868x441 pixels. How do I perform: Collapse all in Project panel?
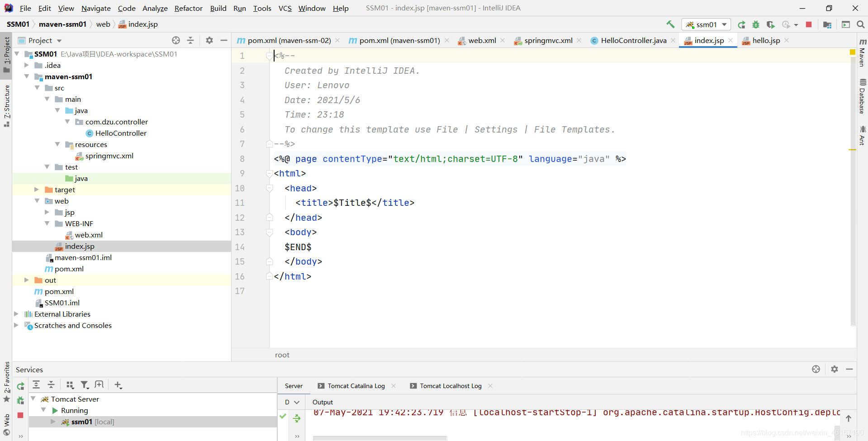click(x=190, y=40)
